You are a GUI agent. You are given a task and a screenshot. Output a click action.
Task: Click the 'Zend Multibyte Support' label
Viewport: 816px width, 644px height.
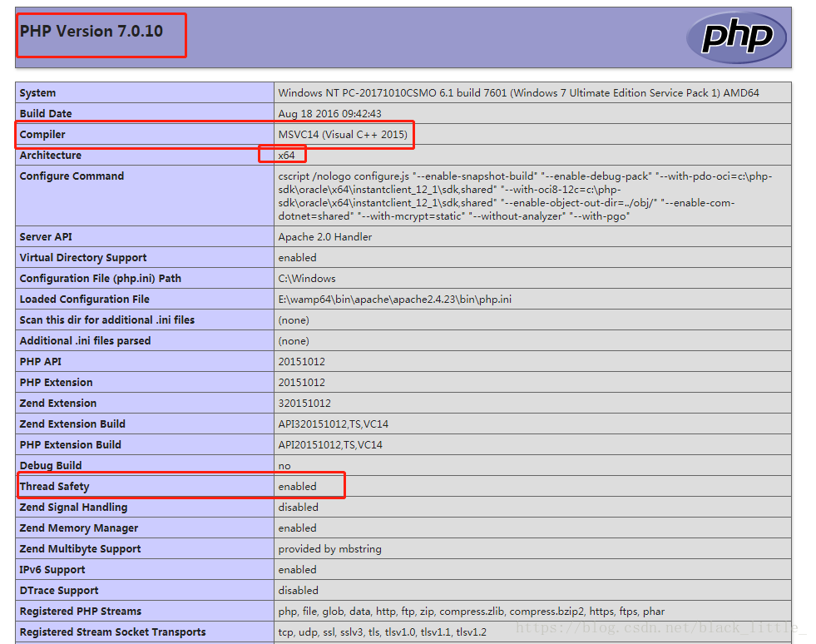click(x=80, y=549)
